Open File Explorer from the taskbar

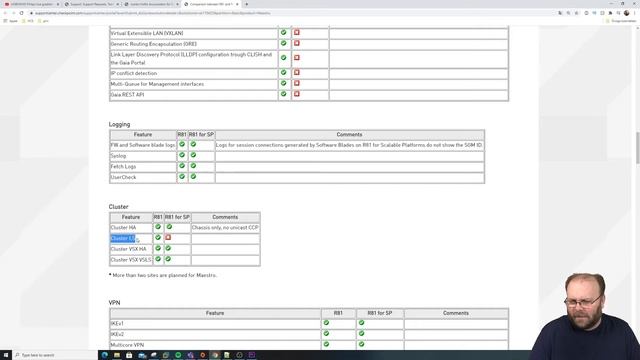pos(117,355)
